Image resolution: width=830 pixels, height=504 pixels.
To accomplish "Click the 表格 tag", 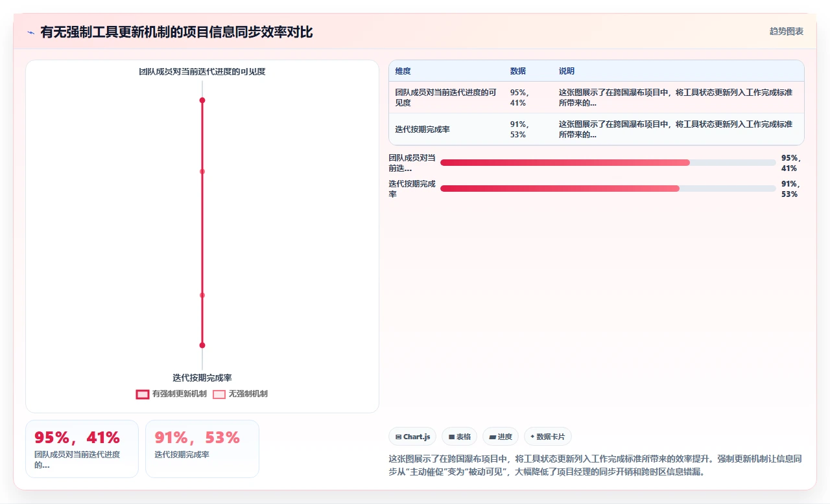I will (460, 437).
